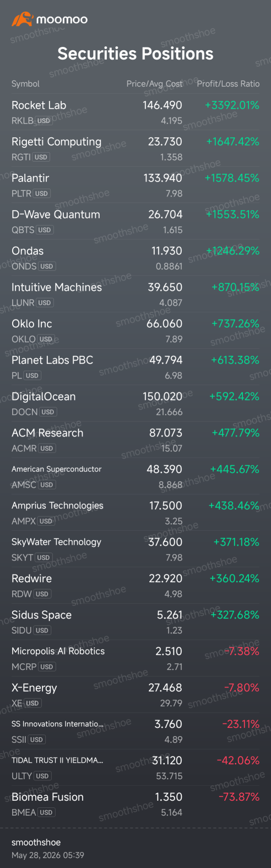Click American Superconductor stock name
Viewport: 271px width, 868px height.
click(57, 469)
